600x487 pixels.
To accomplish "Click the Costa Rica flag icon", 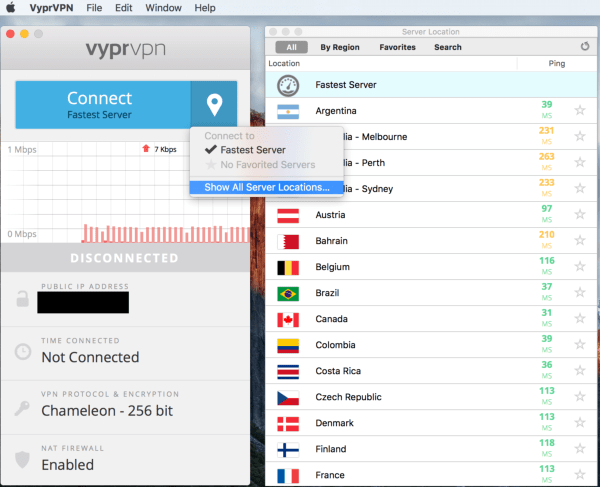I will pos(288,372).
